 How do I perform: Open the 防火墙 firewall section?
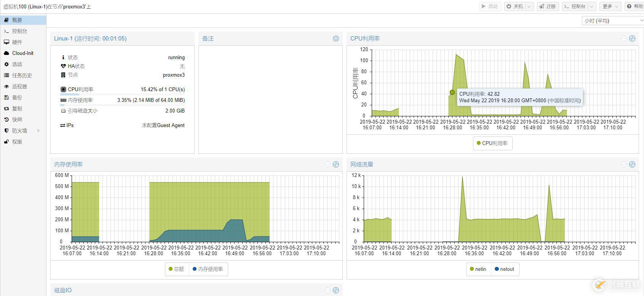pos(23,130)
